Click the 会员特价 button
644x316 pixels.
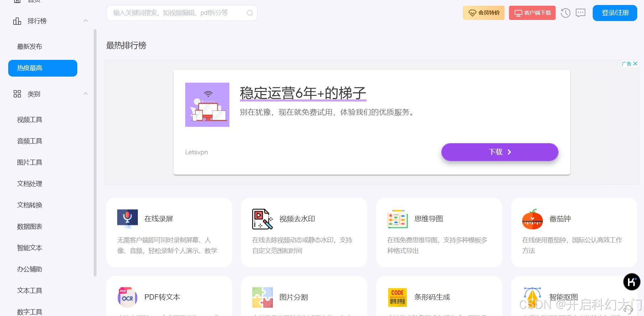tap(484, 13)
